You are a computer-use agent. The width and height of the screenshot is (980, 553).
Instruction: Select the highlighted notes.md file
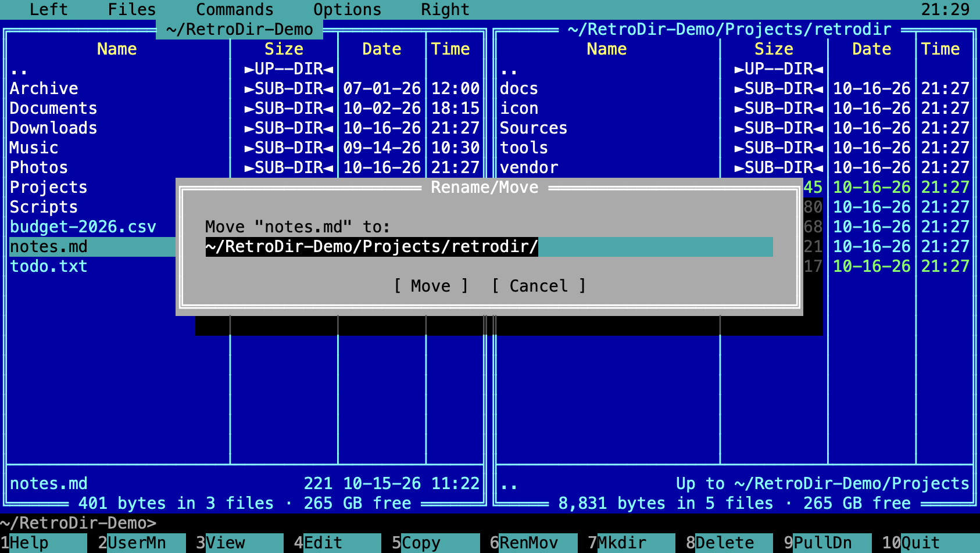tap(92, 246)
